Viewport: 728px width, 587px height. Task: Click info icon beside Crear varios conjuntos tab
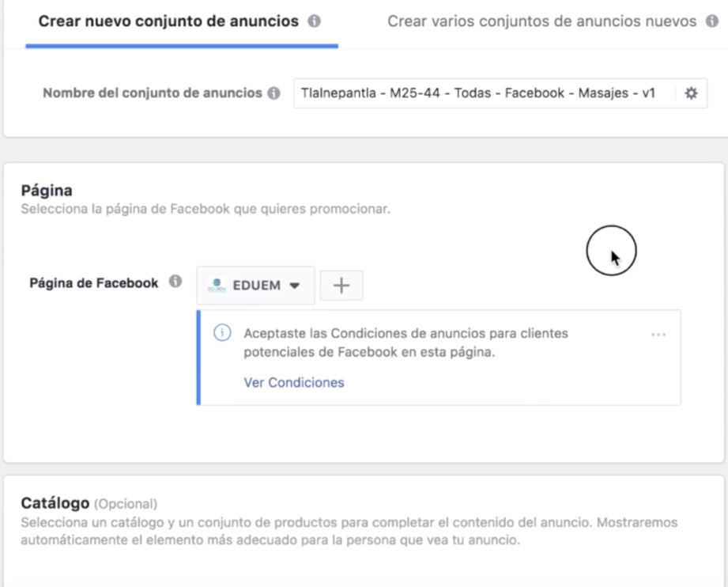pos(711,21)
